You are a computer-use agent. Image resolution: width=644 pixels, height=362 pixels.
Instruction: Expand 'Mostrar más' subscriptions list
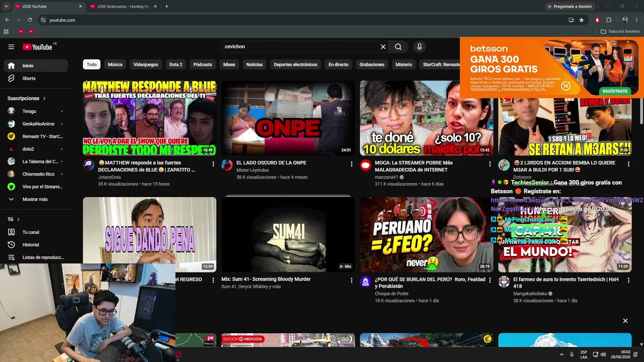coord(36,199)
